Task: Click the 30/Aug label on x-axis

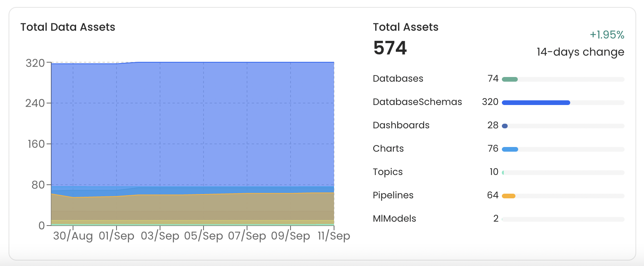Action: (73, 236)
